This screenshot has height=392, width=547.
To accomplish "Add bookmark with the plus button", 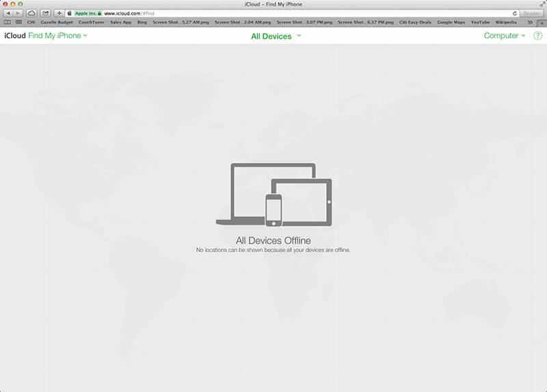I will point(59,13).
